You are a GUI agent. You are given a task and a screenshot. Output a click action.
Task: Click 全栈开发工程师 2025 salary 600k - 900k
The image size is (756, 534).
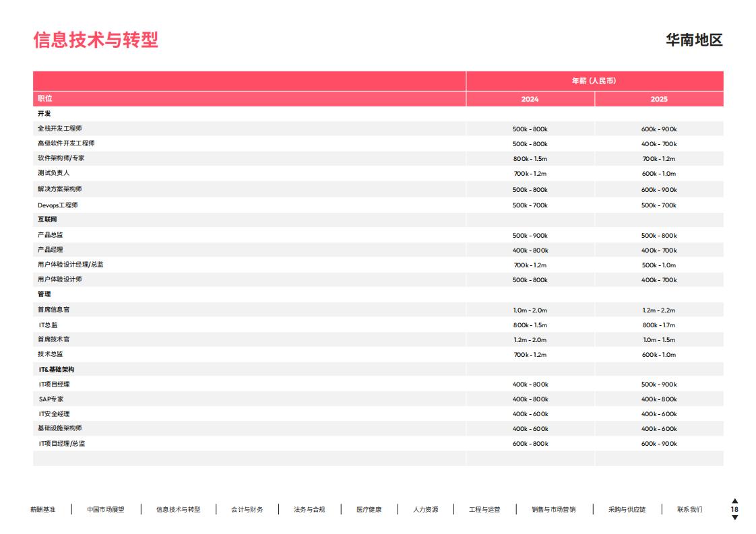(x=659, y=129)
